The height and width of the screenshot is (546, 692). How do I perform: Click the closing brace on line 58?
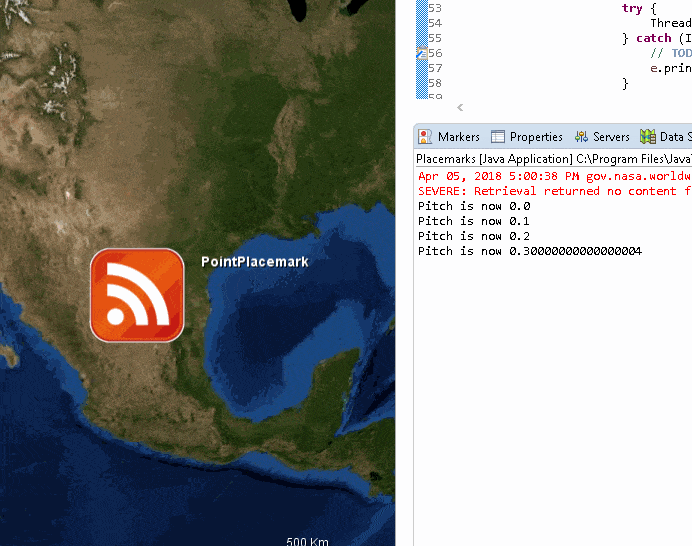pos(625,83)
